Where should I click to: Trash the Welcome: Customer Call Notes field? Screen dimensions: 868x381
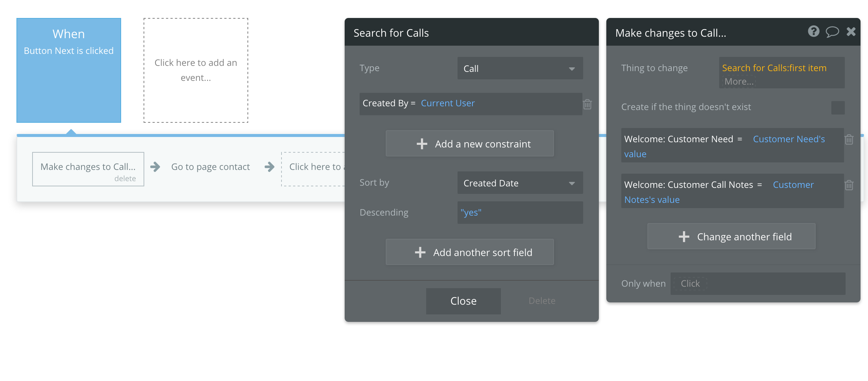(849, 185)
